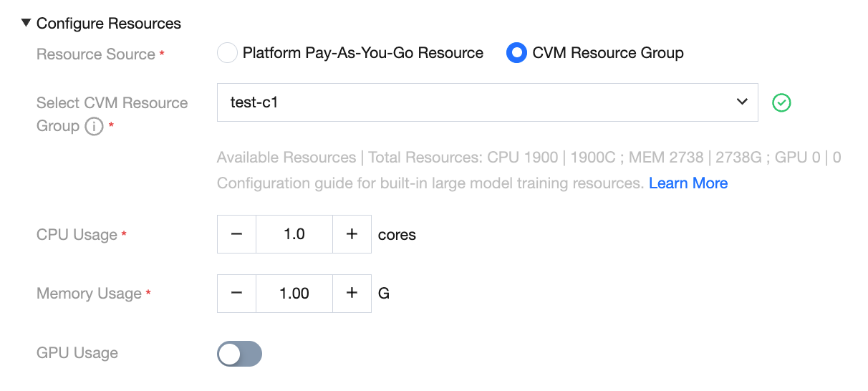This screenshot has width=868, height=391.
Task: Increase Memory Usage with plus button
Action: tap(352, 293)
